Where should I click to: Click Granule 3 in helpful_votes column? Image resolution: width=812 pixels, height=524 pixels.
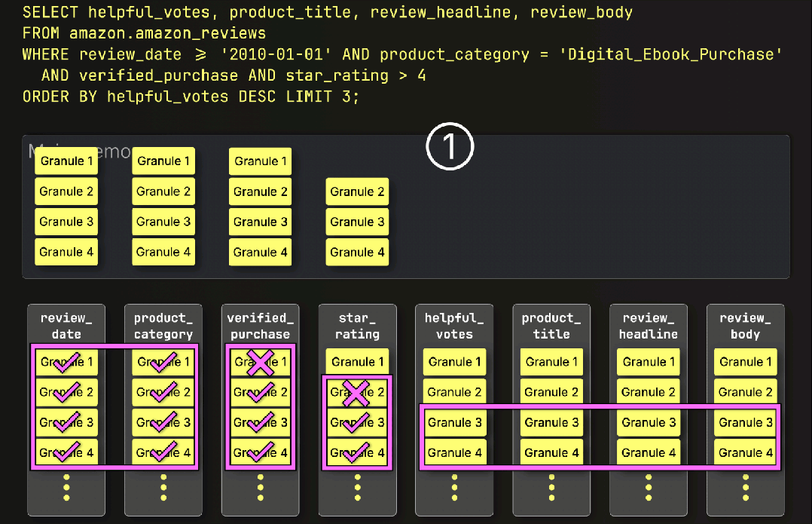(454, 422)
